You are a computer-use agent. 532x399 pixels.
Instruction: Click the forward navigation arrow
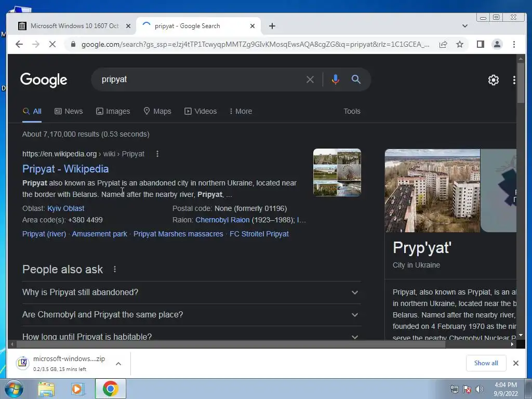pos(36,44)
